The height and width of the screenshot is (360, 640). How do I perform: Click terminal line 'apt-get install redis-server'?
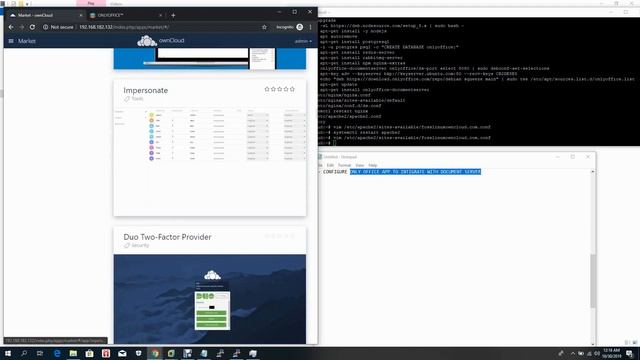(x=358, y=52)
